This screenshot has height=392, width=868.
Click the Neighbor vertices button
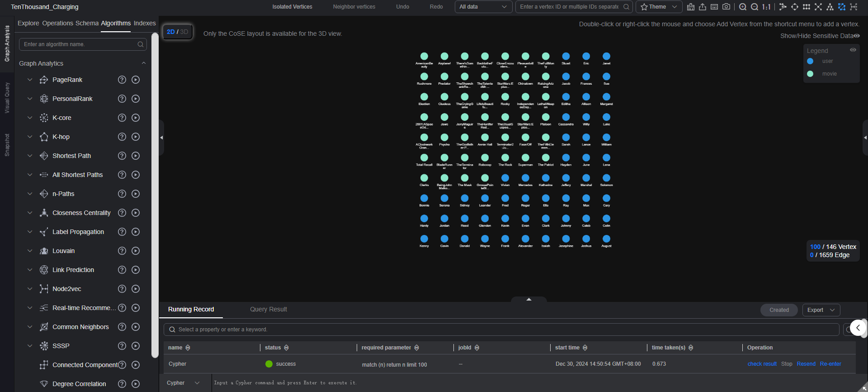pyautogui.click(x=354, y=7)
